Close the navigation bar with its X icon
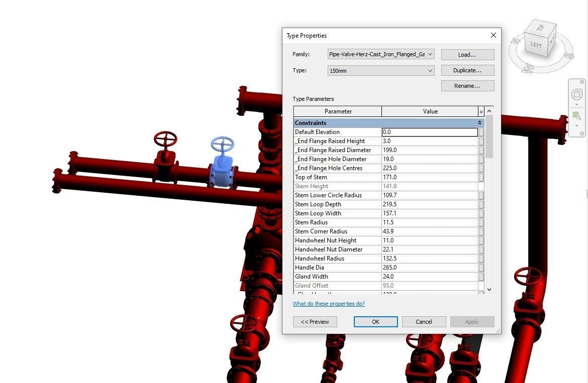 tap(582, 82)
